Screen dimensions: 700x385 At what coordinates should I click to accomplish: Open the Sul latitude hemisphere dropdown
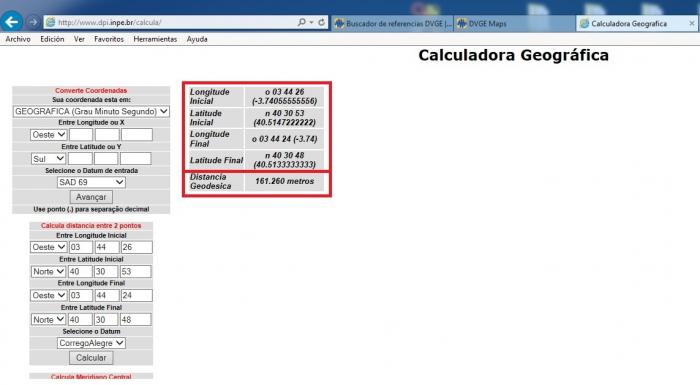[48, 159]
